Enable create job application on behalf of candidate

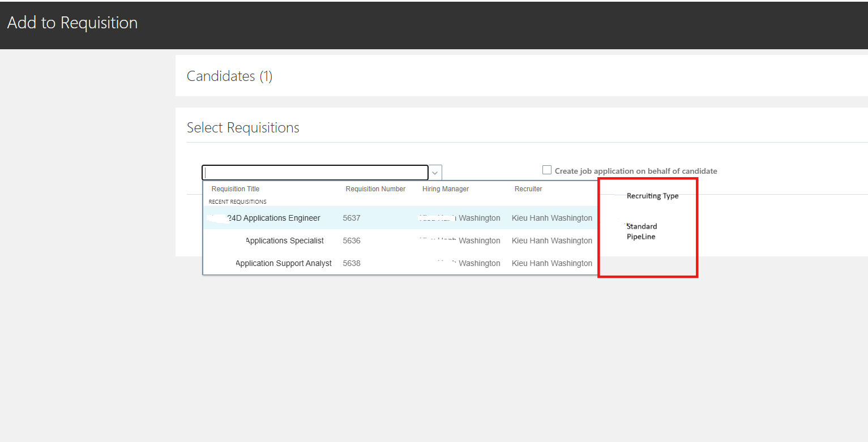(x=546, y=169)
